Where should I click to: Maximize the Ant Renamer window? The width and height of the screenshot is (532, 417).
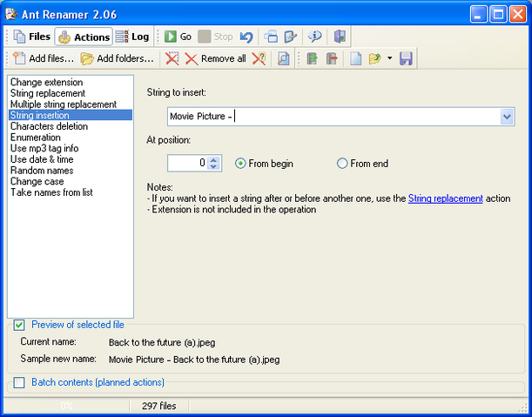[498, 14]
